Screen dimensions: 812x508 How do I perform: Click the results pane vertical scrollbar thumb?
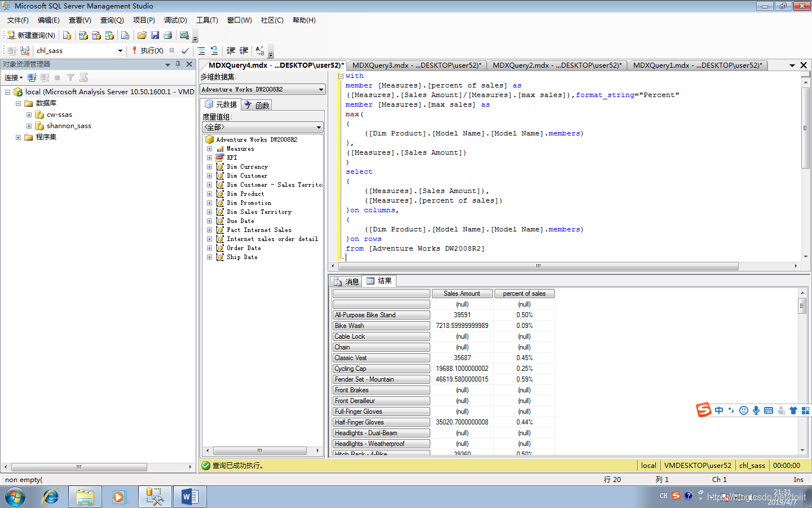pyautogui.click(x=802, y=305)
